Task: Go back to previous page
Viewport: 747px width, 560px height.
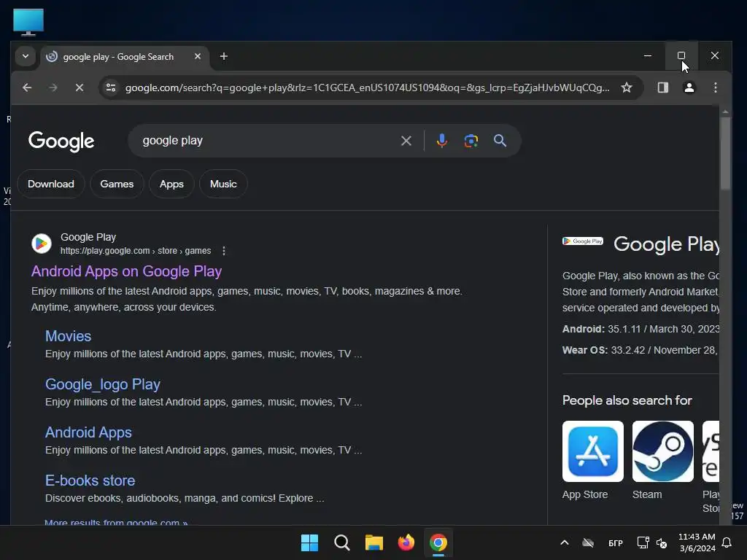Action: pyautogui.click(x=27, y=87)
